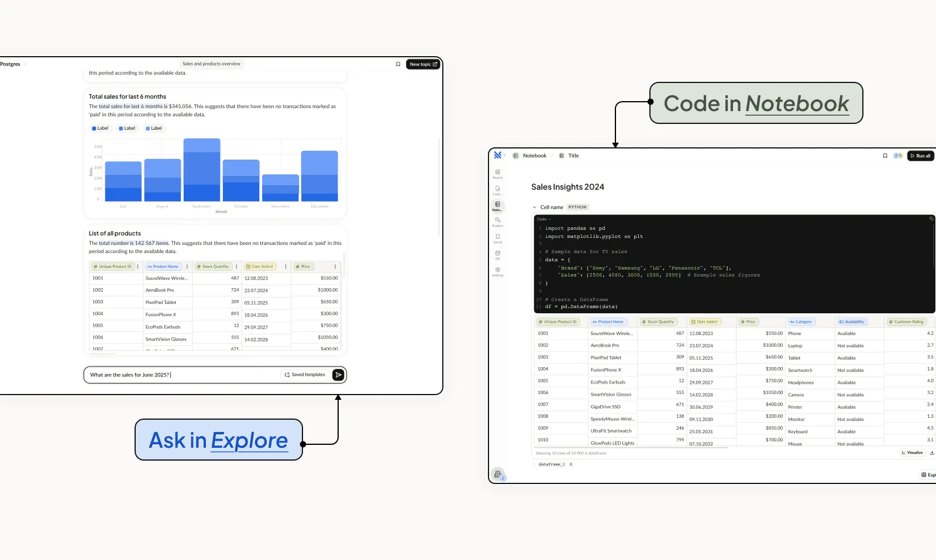
Task: Open Saved items in the sidebar
Action: pos(498,238)
